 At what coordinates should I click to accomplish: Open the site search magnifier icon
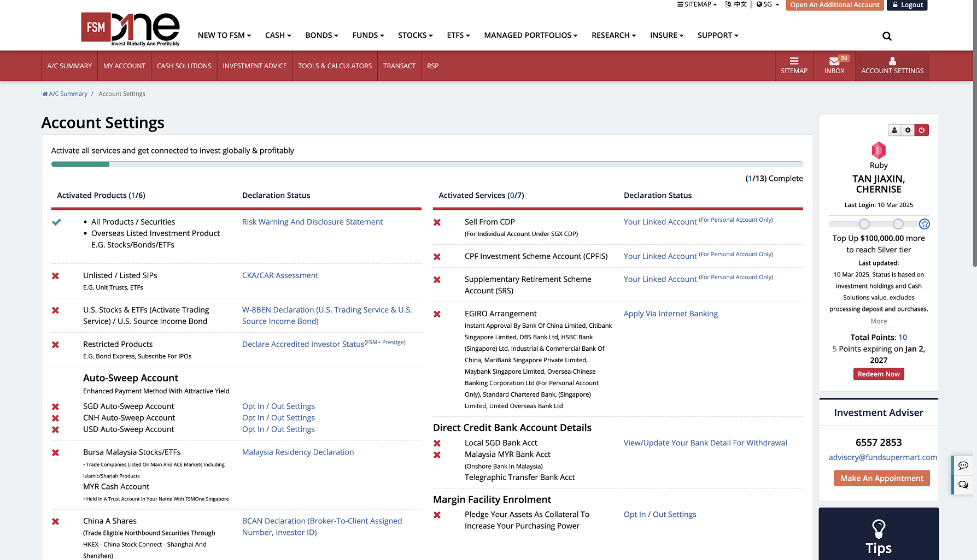pyautogui.click(x=887, y=36)
